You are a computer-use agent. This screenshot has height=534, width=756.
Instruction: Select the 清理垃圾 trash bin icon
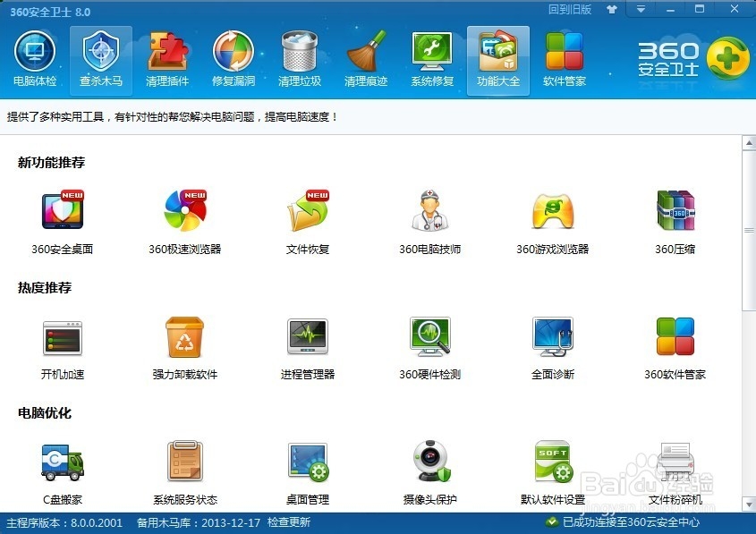300,56
